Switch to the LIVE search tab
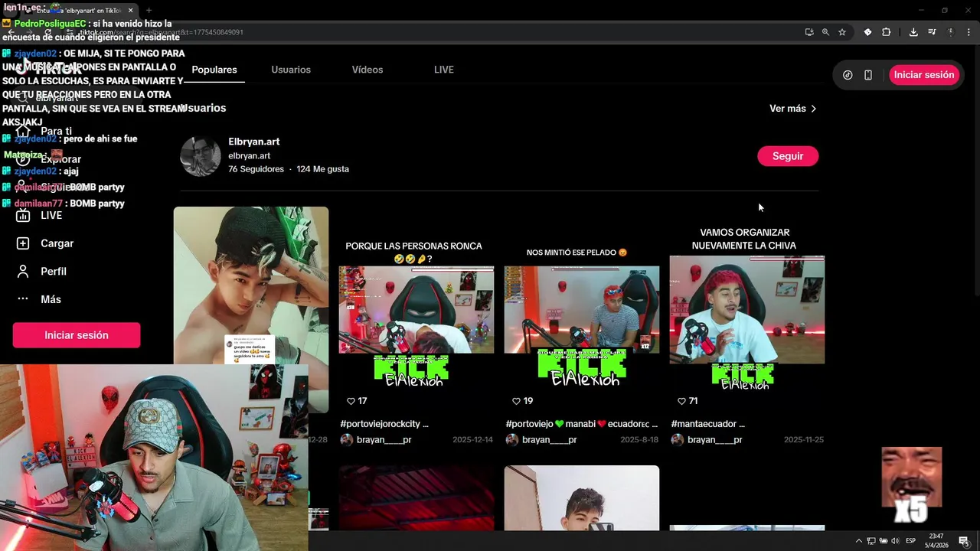The width and height of the screenshot is (980, 551). (x=444, y=70)
